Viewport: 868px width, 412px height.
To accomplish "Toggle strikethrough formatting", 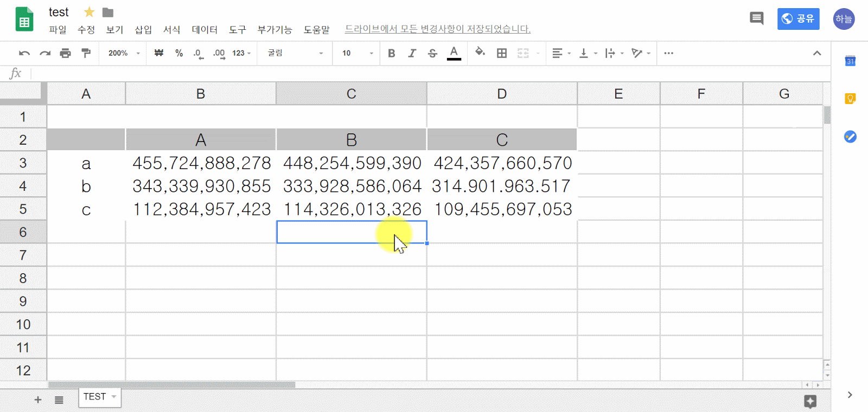I will [432, 53].
